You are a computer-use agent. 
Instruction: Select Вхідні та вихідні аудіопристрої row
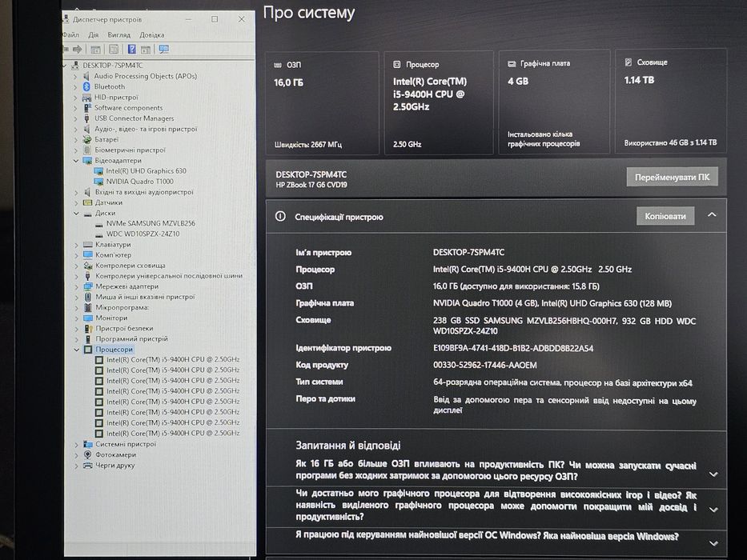point(144,192)
